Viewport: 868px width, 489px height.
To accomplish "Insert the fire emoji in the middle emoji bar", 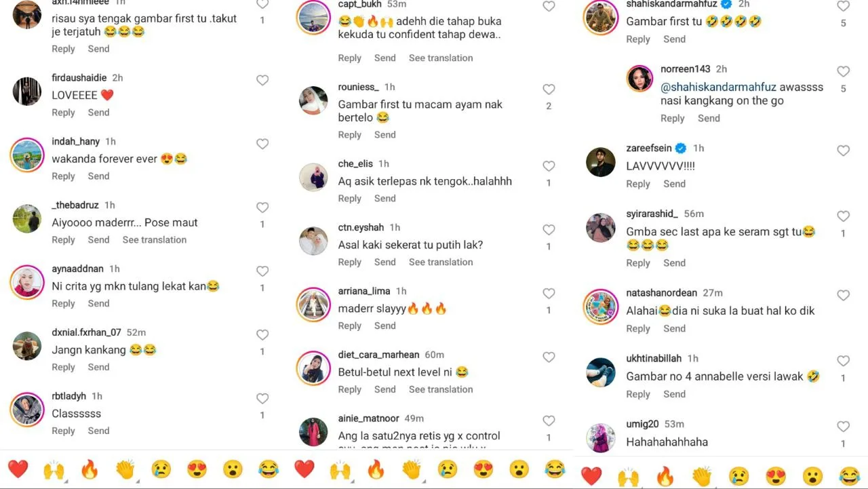I will [x=376, y=469].
